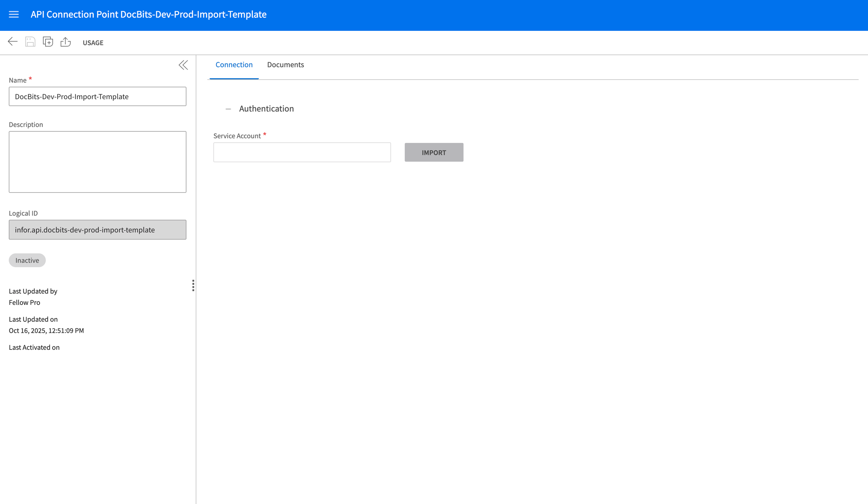868x504 pixels.
Task: Click the back arrow icon
Action: [x=13, y=42]
